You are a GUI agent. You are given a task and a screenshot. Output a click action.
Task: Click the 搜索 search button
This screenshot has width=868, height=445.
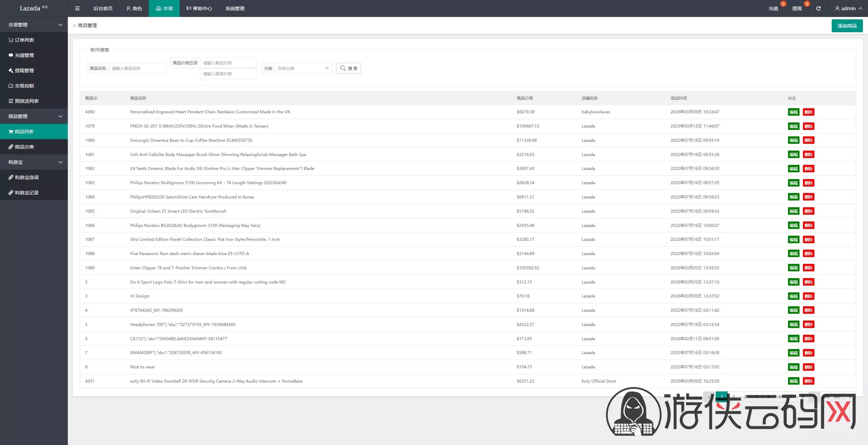tap(349, 68)
